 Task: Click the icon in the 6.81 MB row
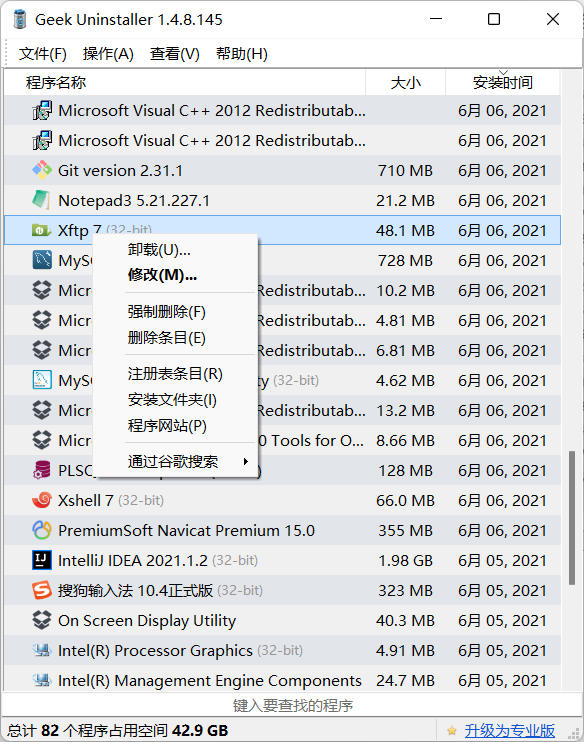pyautogui.click(x=42, y=350)
